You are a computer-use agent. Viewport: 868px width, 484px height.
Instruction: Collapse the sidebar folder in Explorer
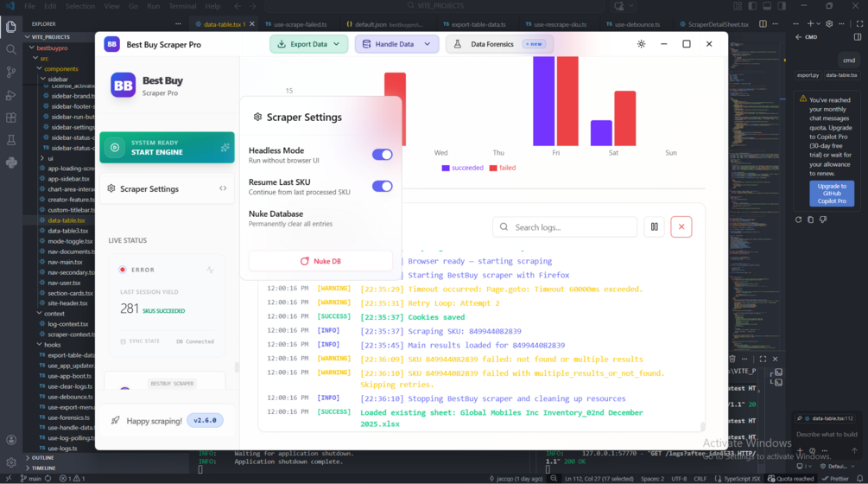[43, 80]
